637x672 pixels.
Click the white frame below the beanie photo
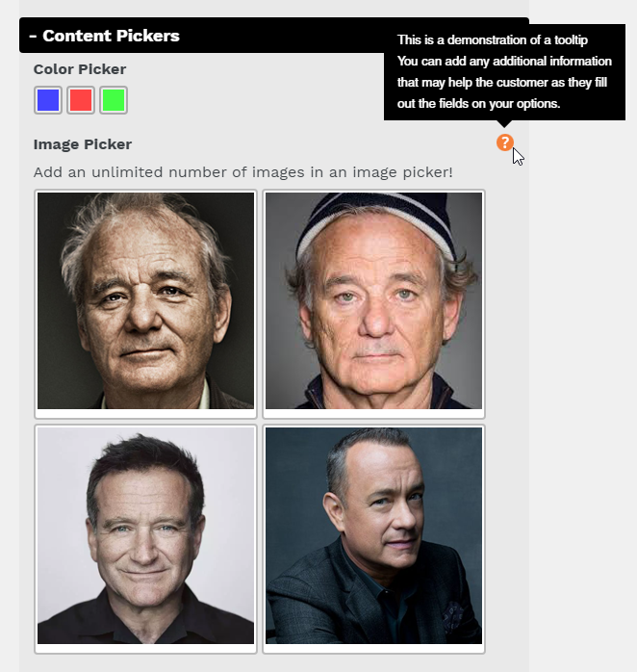tap(373, 414)
